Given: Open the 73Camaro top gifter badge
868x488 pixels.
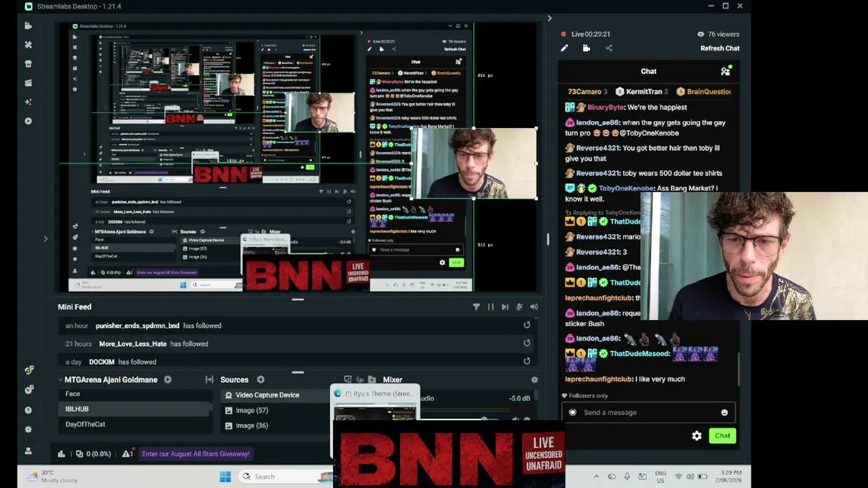Looking at the screenshot, I should tap(589, 91).
